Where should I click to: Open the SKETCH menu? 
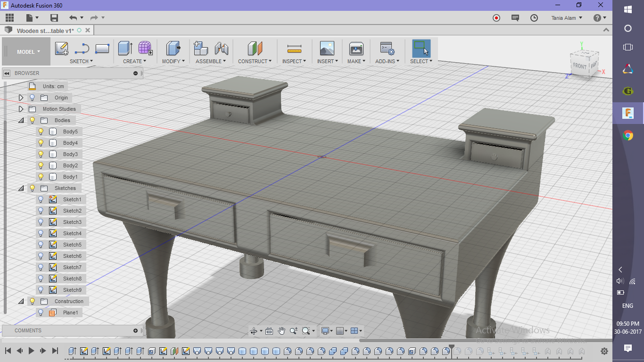[81, 61]
